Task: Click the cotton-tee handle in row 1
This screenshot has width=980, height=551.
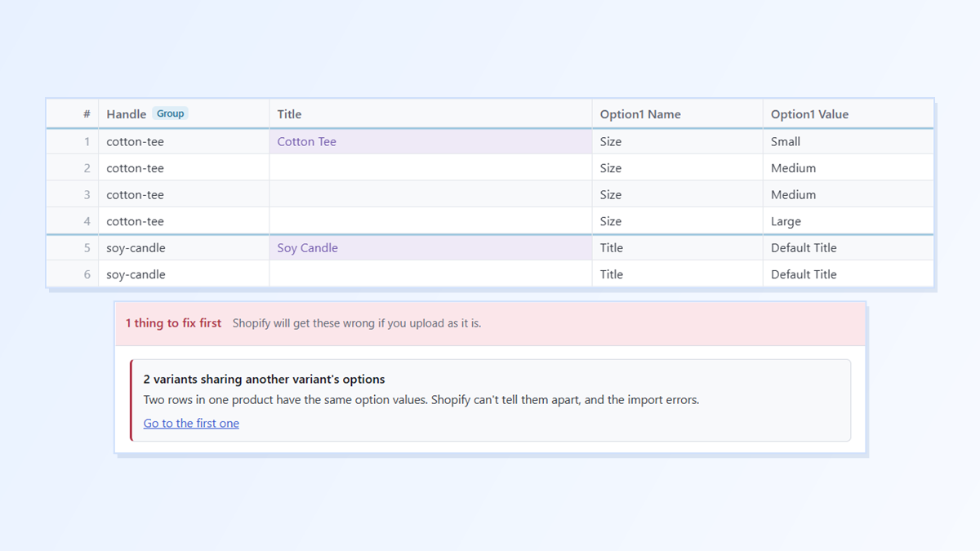Action: point(184,141)
